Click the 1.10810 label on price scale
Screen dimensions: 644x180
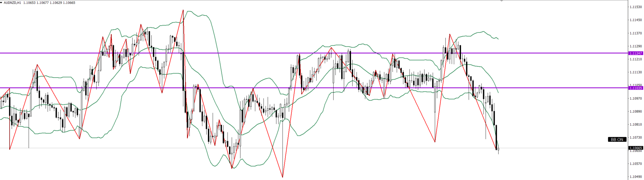(636, 125)
